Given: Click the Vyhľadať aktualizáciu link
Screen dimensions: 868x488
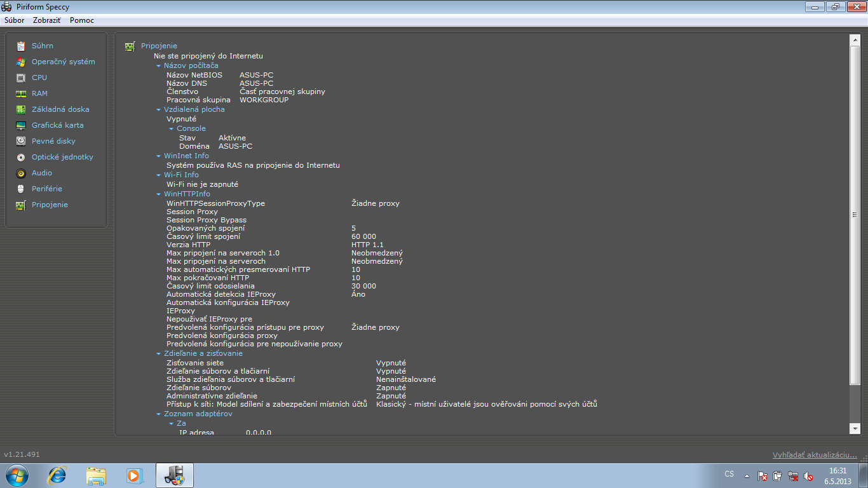Looking at the screenshot, I should [x=815, y=455].
